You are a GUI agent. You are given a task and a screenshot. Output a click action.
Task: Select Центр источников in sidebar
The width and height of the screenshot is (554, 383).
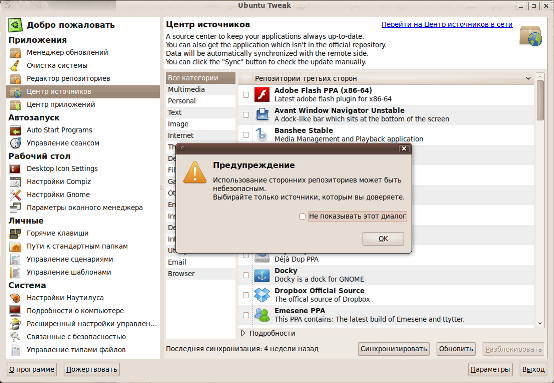pyautogui.click(x=83, y=92)
